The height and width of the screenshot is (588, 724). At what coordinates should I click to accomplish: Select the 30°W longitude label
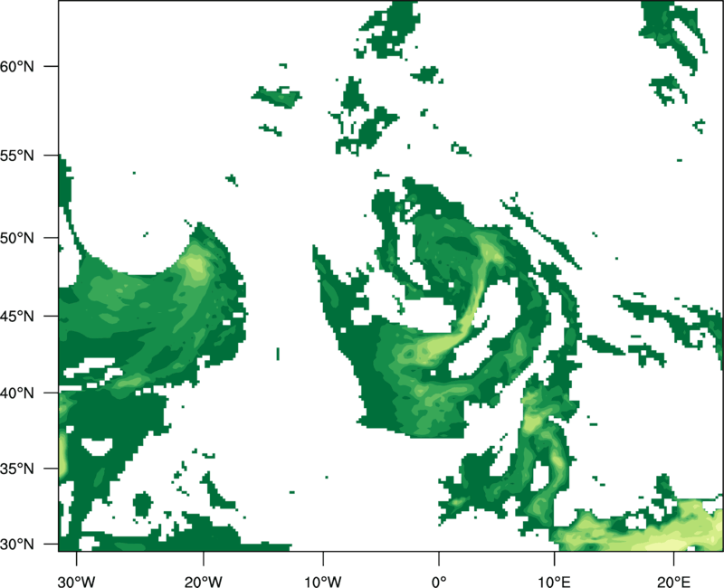point(77,582)
